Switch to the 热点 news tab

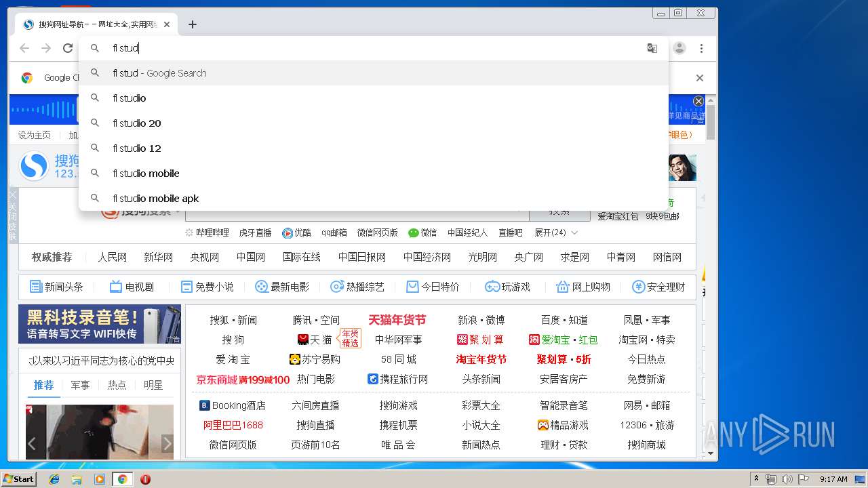point(117,385)
